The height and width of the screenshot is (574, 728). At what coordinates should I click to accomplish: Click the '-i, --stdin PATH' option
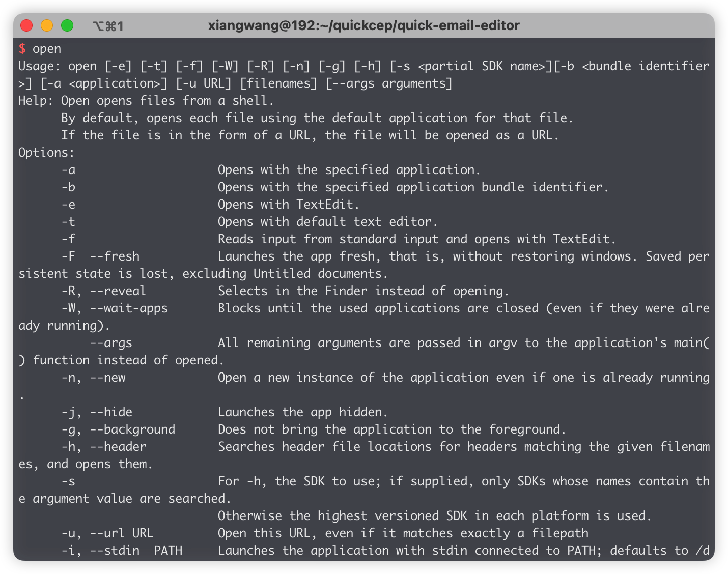(x=122, y=551)
